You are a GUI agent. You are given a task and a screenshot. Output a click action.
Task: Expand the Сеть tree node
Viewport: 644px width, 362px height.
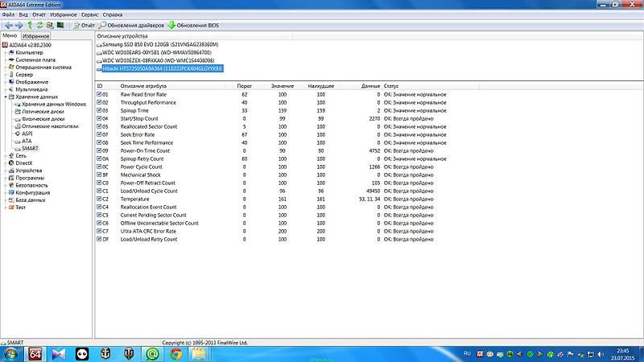[5, 155]
